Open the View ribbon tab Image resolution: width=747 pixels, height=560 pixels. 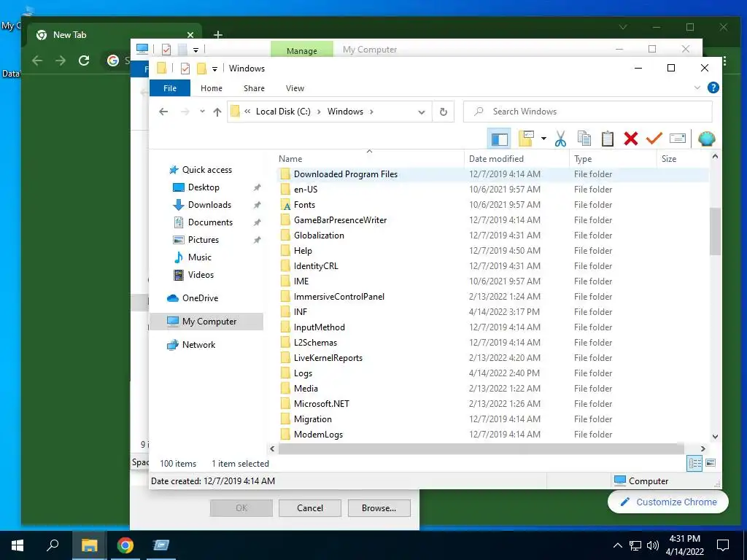point(295,88)
